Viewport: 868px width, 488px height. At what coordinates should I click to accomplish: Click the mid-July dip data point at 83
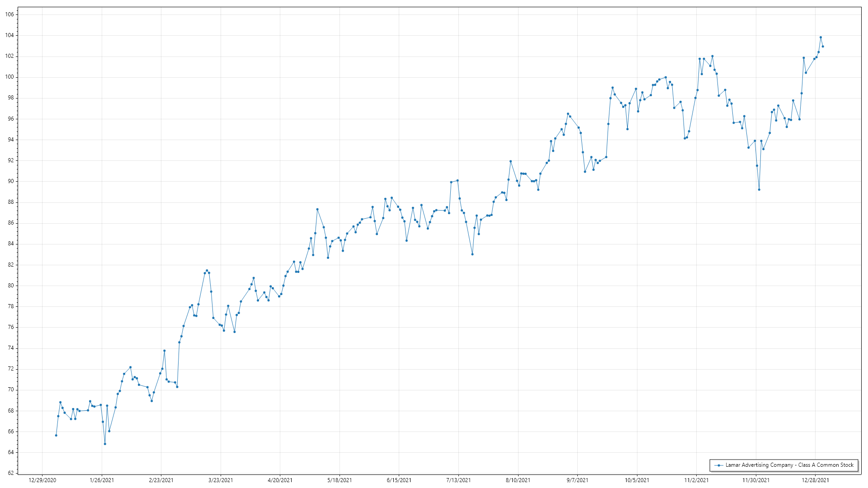pos(472,254)
